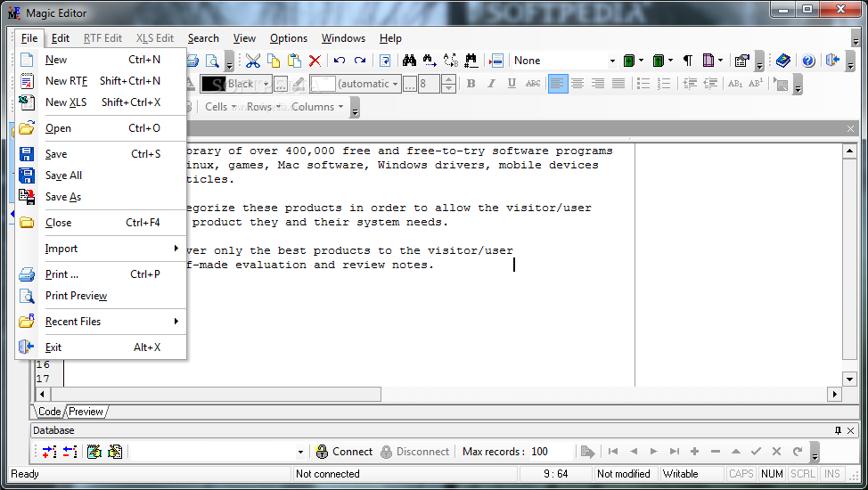Click the Exit door icon in toolbar

pyautogui.click(x=832, y=61)
